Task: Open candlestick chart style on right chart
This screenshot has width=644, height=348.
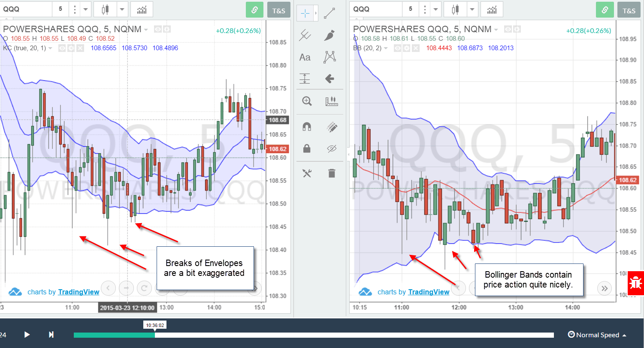Action: point(455,9)
